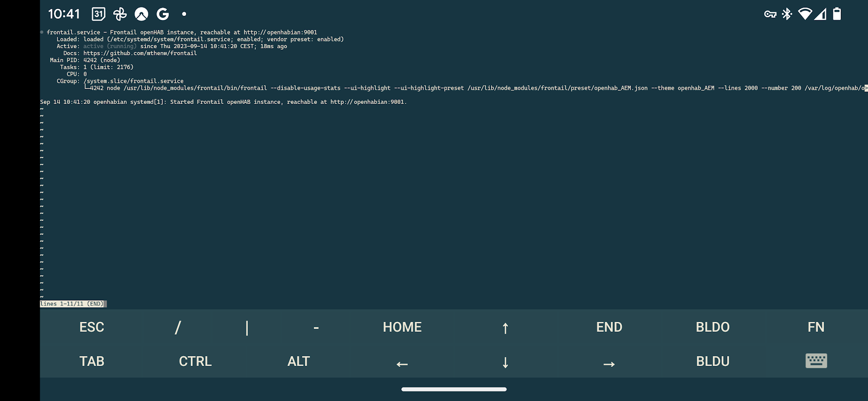Viewport: 868px width, 401px height.
Task: Tap the END key
Action: (609, 327)
